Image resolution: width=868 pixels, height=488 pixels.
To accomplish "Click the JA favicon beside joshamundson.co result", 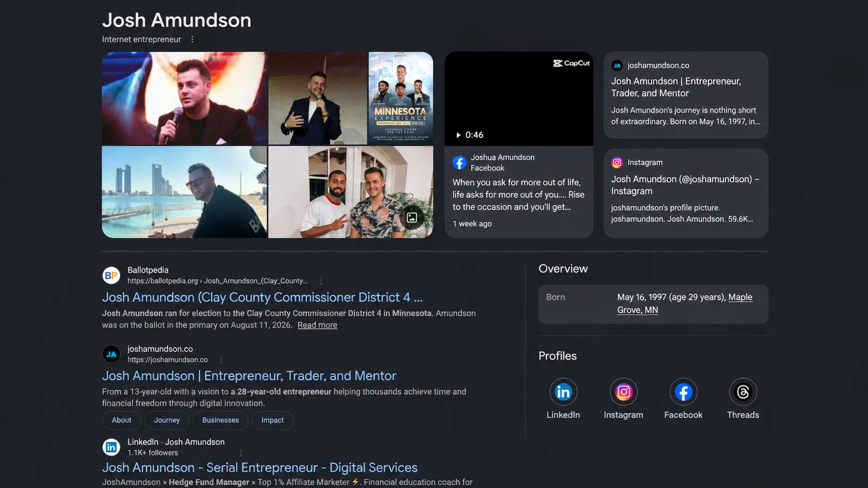I will (111, 354).
